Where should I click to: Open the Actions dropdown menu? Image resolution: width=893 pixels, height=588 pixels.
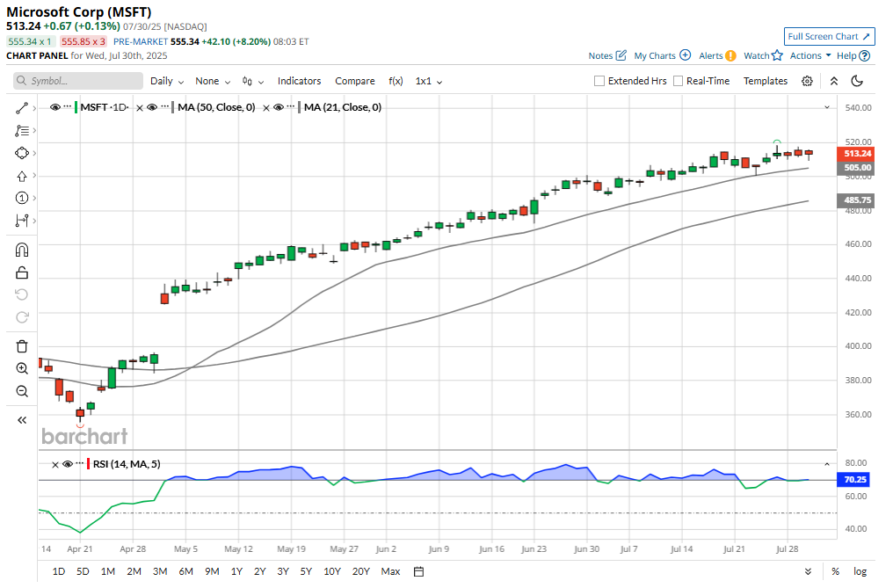pos(810,55)
